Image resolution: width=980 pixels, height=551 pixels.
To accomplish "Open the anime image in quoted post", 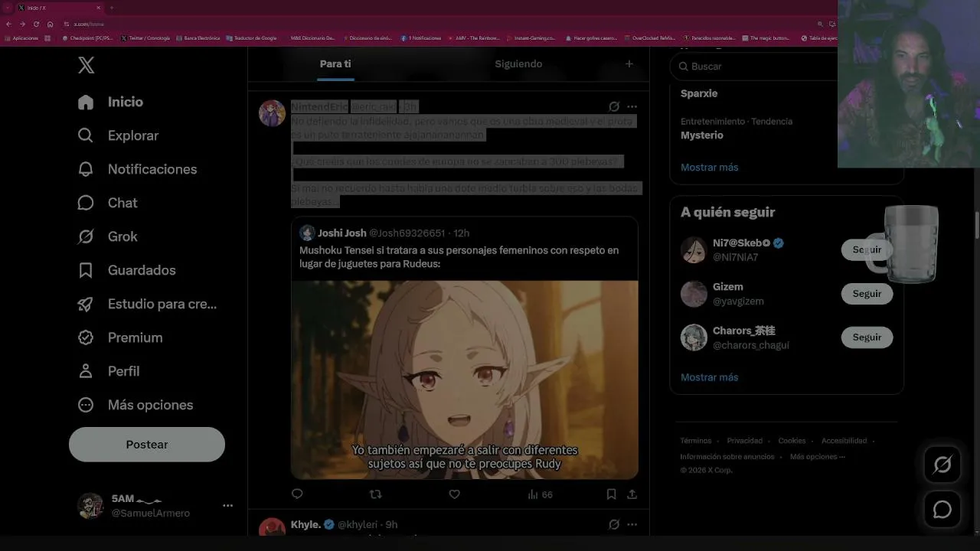I will 464,380.
